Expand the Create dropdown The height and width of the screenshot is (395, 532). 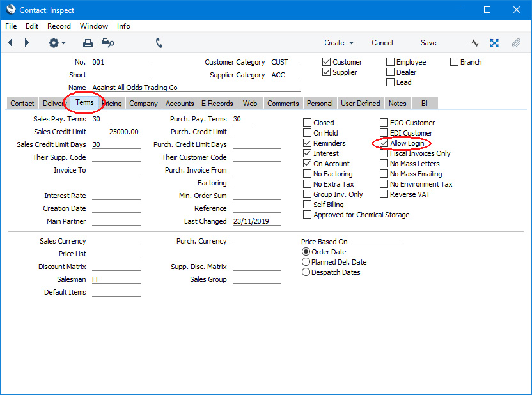point(339,43)
